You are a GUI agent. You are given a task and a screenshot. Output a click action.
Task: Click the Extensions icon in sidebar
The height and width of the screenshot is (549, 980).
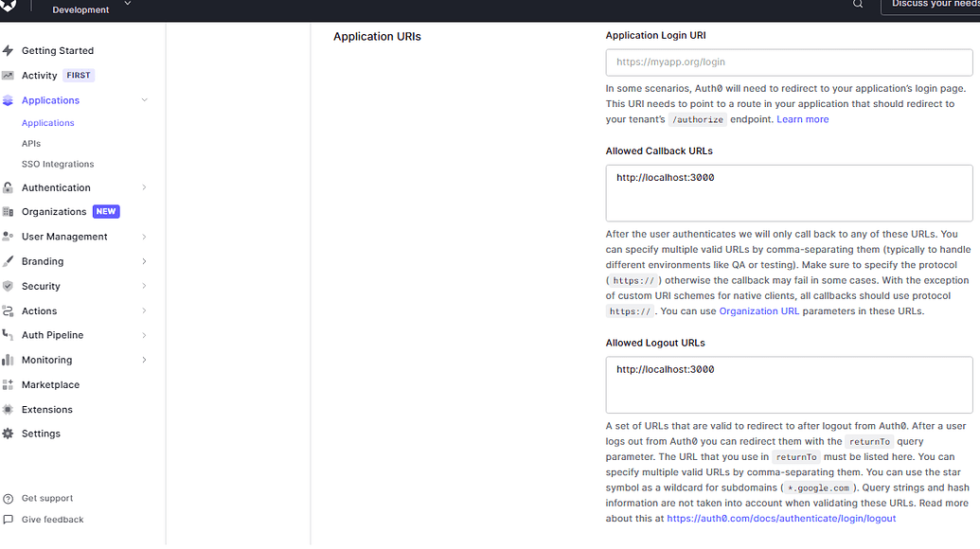[9, 410]
